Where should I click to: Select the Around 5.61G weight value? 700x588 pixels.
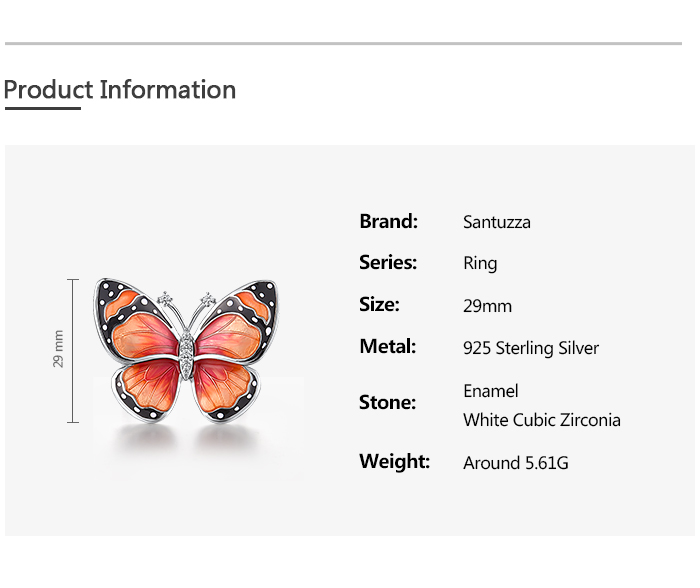(x=515, y=463)
